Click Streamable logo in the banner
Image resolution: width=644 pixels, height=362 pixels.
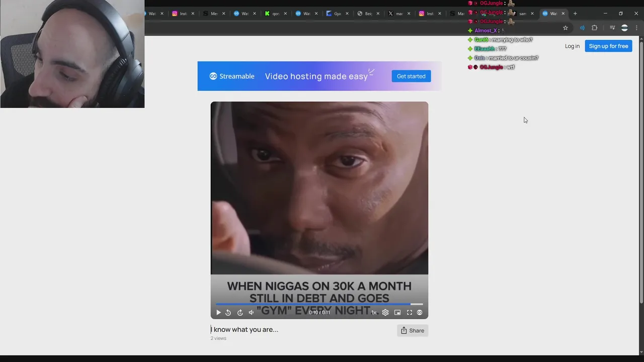click(x=232, y=76)
